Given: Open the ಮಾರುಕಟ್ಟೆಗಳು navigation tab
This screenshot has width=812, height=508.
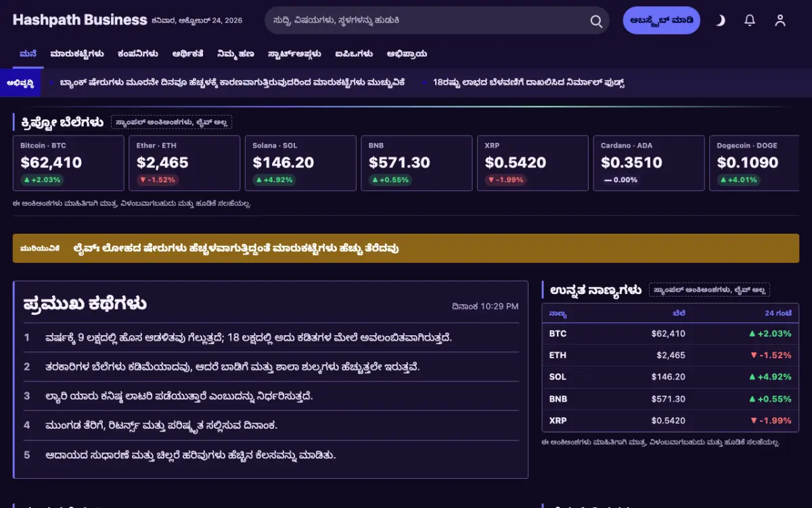Looking at the screenshot, I should 77,54.
